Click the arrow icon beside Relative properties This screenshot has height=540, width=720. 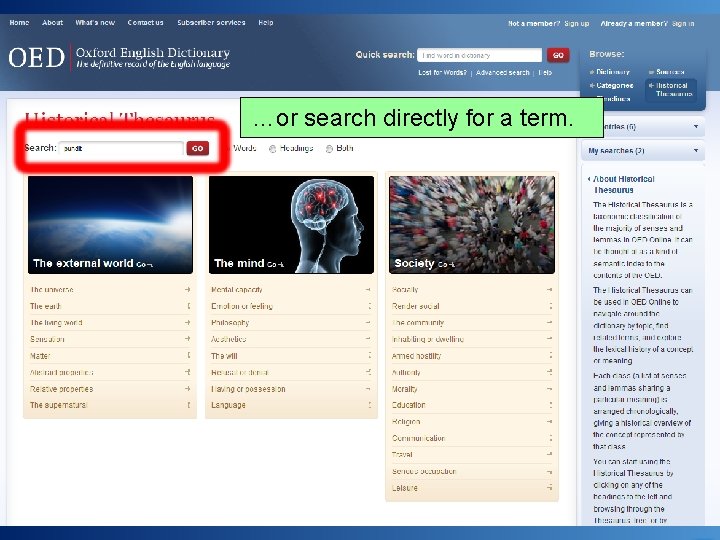click(187, 388)
